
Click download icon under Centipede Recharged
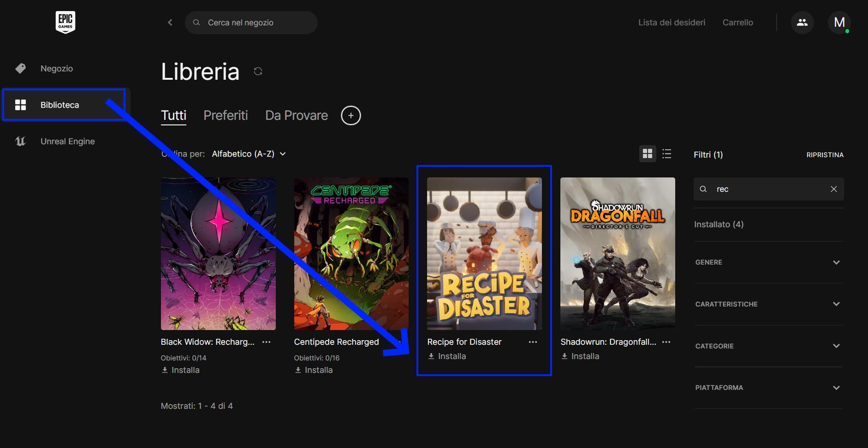(x=298, y=370)
